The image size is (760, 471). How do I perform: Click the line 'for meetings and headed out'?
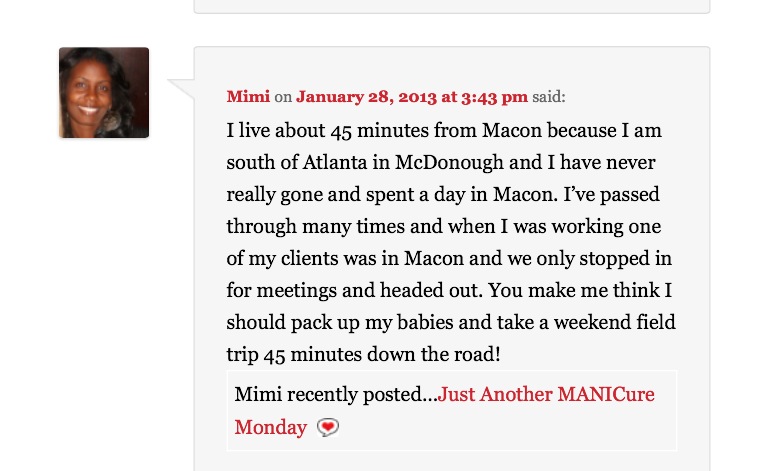tap(449, 291)
